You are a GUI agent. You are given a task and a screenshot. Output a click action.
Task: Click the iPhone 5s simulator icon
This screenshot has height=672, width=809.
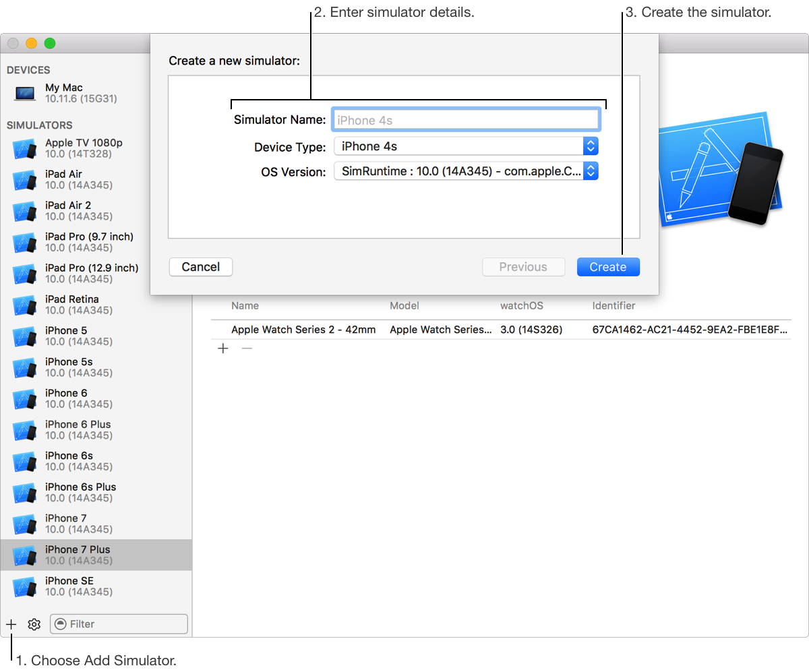24,368
